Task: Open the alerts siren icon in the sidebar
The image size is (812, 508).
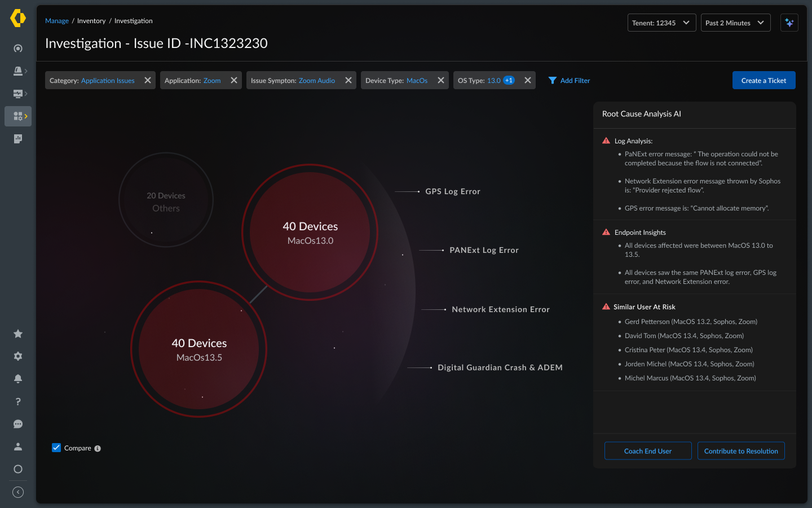Action: pos(18,71)
